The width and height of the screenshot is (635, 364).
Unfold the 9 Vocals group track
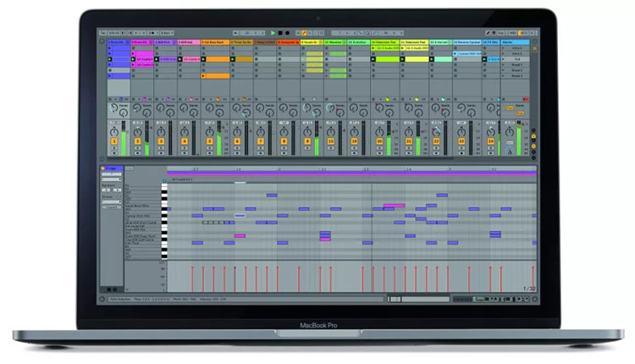[320, 42]
